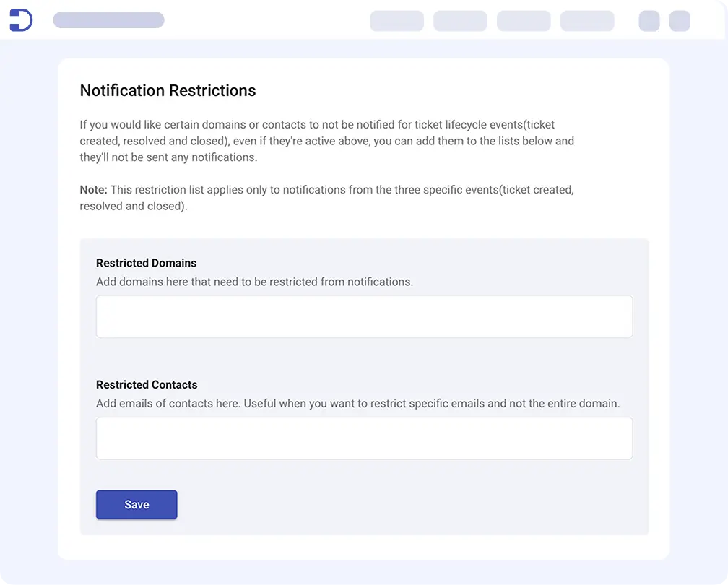Click the last small square header icon
Viewport: 728px width, 585px height.
coord(680,21)
